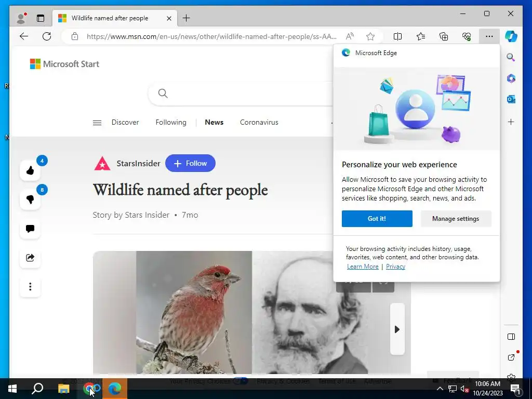This screenshot has height=399, width=532.
Task: Click the muted volume tray icon
Action: pyautogui.click(x=464, y=389)
